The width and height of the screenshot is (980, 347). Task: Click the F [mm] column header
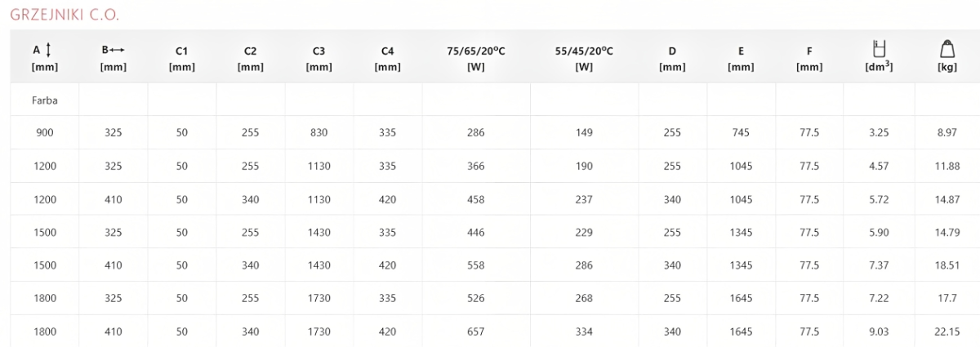(x=809, y=59)
